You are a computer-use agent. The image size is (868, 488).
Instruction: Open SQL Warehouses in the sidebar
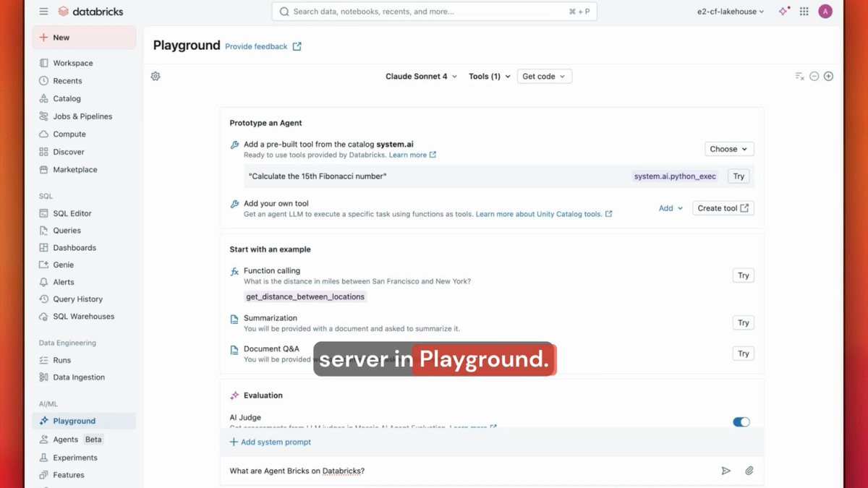pos(84,317)
